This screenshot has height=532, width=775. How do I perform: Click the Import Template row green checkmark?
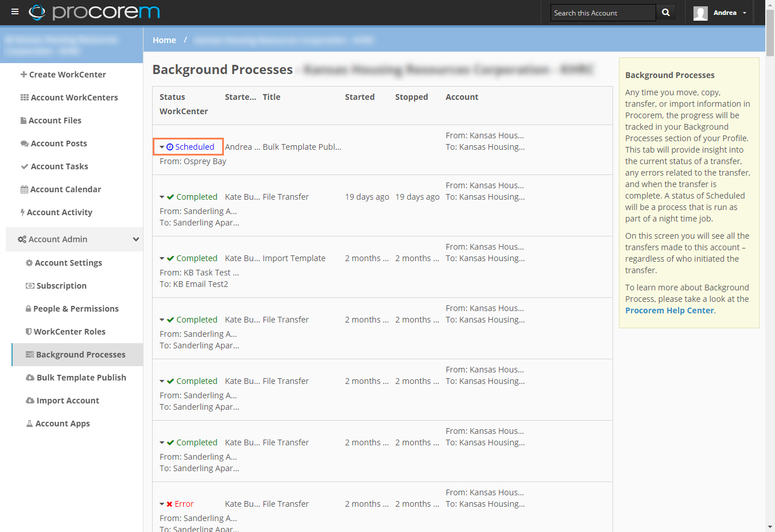[x=170, y=258]
